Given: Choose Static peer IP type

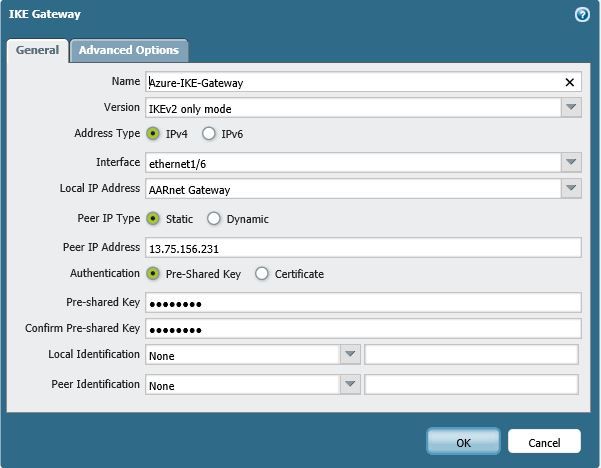Looking at the screenshot, I should 153,218.
